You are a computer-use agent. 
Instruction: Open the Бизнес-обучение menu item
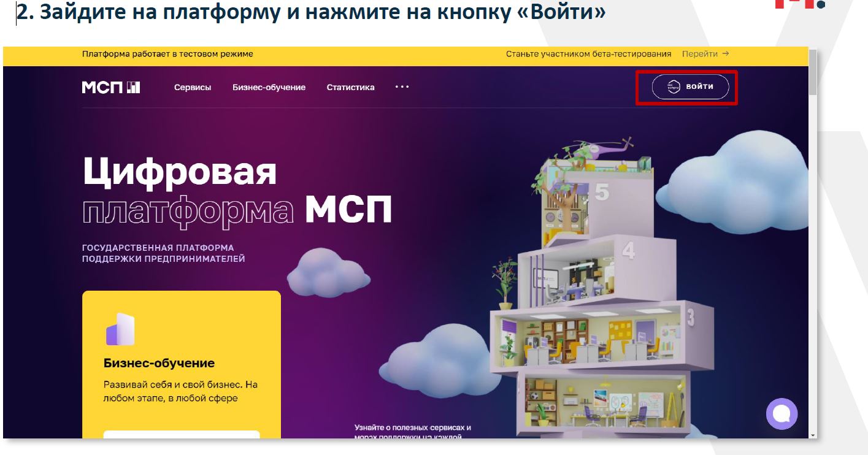pyautogui.click(x=269, y=87)
